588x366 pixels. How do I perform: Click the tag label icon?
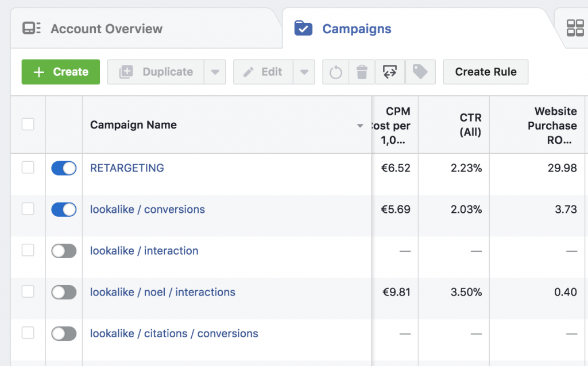[420, 72]
